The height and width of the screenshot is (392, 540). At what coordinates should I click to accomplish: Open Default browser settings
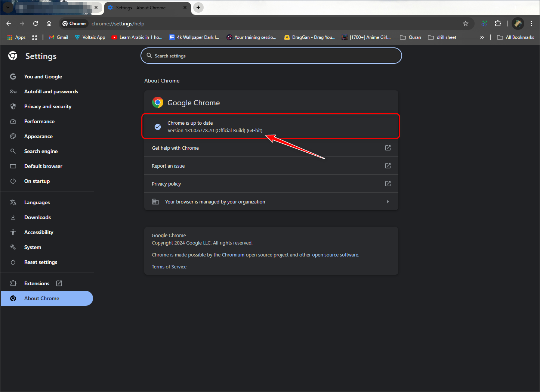[x=43, y=166]
